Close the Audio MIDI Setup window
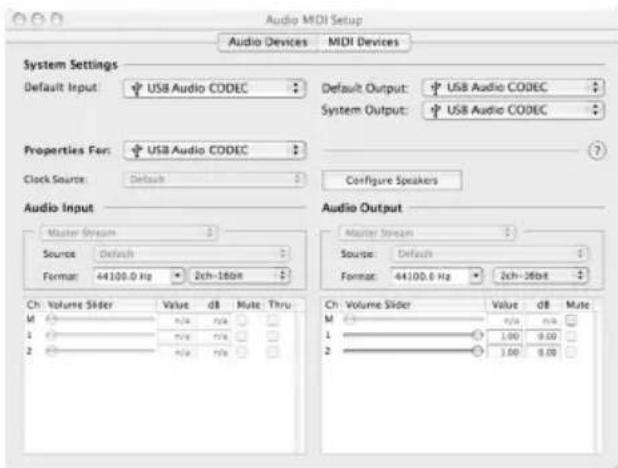This screenshot has height=468, width=618. [19, 19]
